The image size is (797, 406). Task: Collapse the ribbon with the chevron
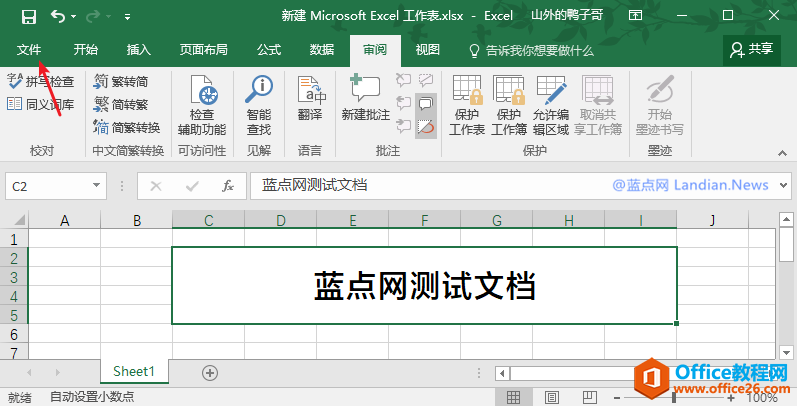pyautogui.click(x=782, y=153)
